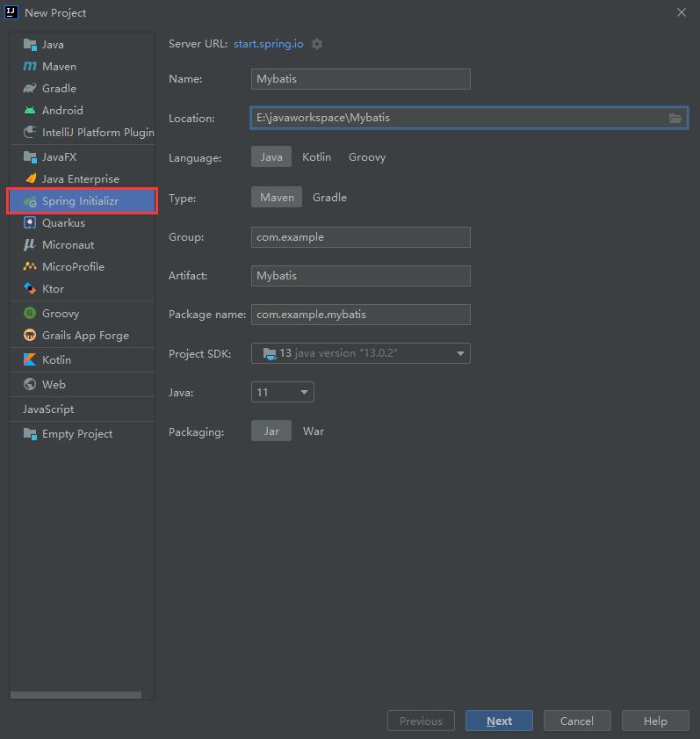Select Groovy as the language
Viewport: 700px width, 739px height.
pos(367,157)
